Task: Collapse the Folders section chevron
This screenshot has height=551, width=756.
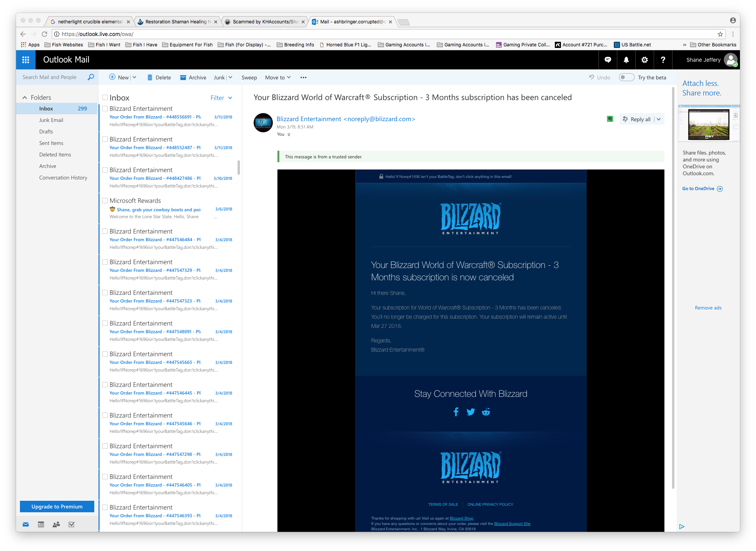Action: [25, 97]
